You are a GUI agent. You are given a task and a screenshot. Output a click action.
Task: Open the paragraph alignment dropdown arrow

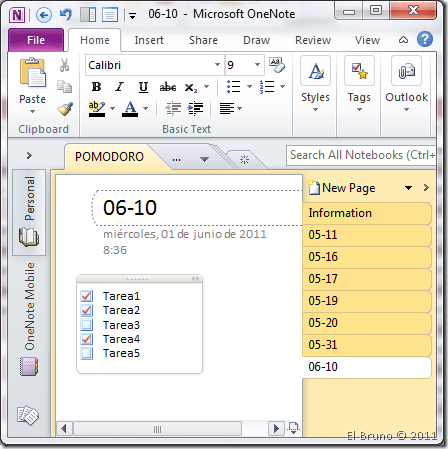coord(239,108)
